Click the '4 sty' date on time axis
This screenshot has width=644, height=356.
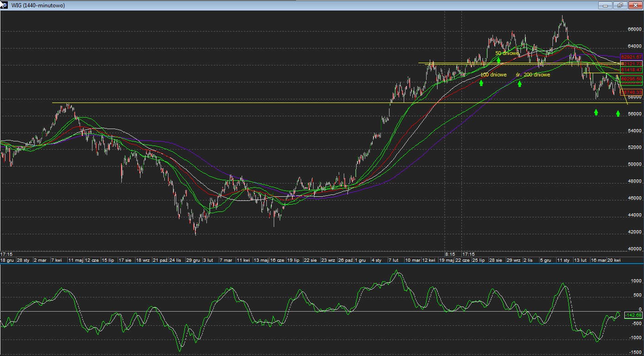[x=376, y=260]
